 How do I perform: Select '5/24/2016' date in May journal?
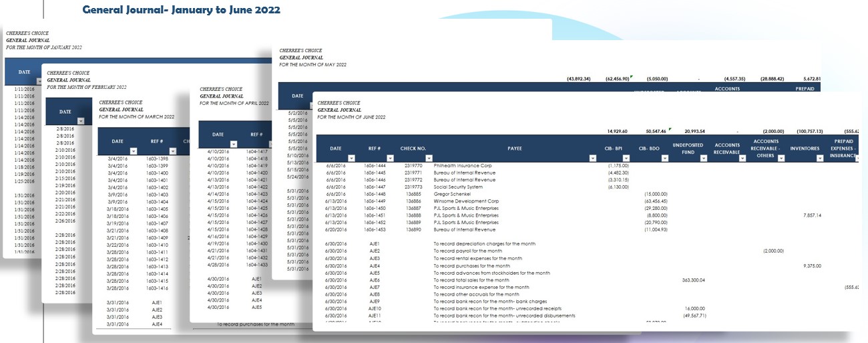click(296, 177)
